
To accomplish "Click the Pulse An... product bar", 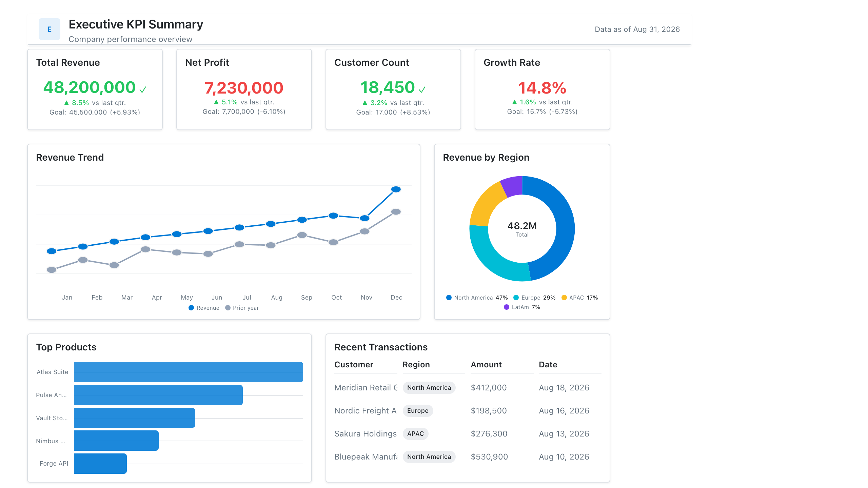I will click(x=158, y=395).
